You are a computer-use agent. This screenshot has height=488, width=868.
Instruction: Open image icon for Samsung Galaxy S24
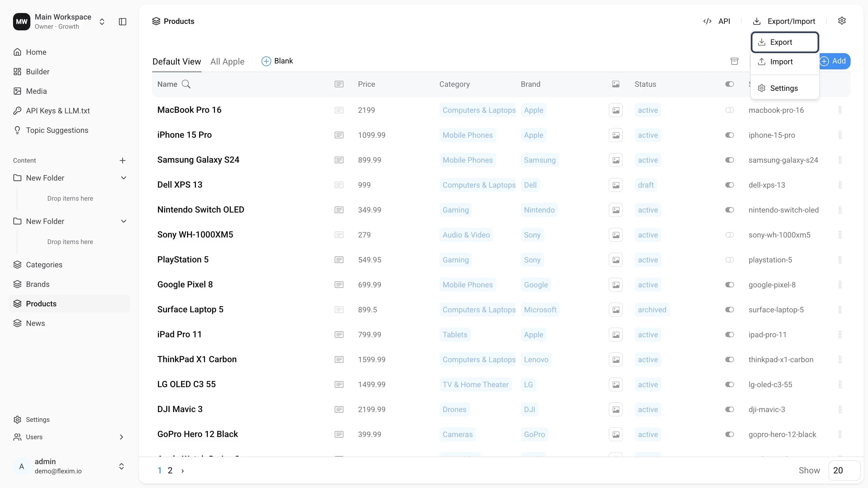[616, 160]
